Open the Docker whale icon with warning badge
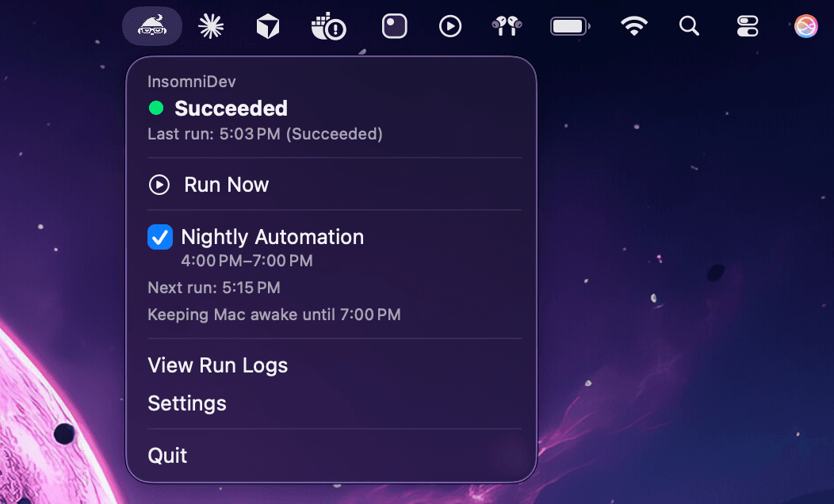 328,25
